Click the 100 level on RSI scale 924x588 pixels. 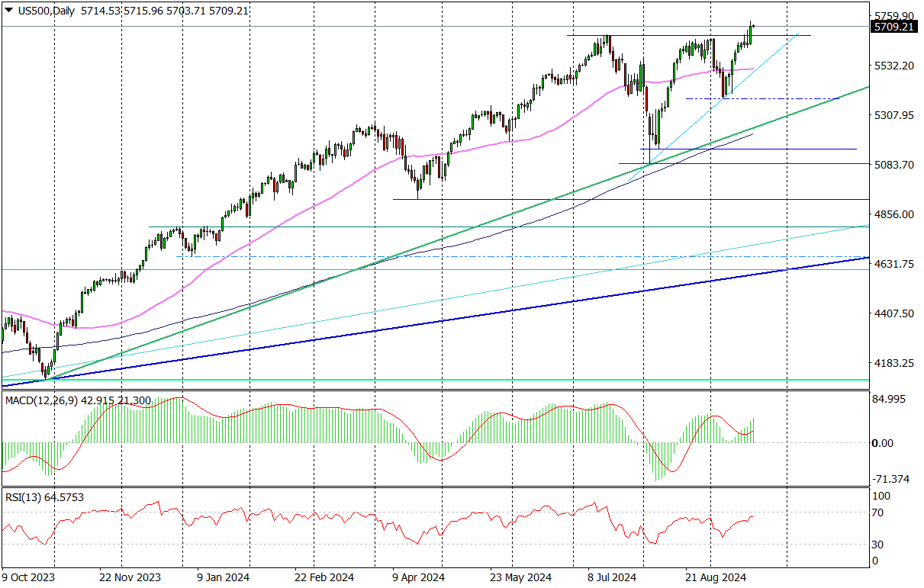(883, 496)
